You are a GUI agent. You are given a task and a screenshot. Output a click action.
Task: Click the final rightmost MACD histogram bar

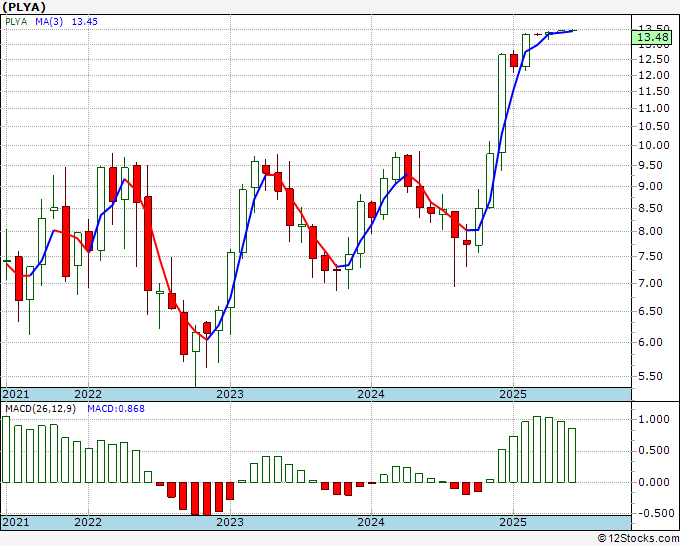click(572, 455)
